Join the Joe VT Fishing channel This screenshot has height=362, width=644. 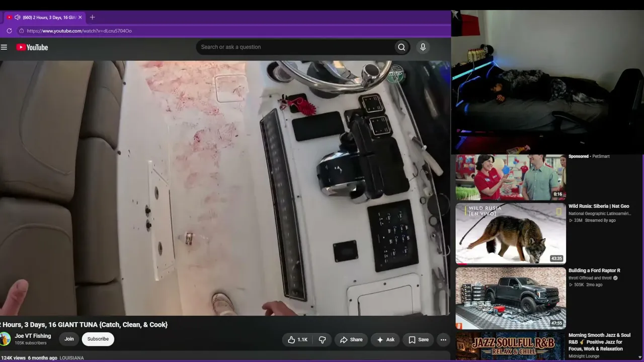click(x=69, y=339)
